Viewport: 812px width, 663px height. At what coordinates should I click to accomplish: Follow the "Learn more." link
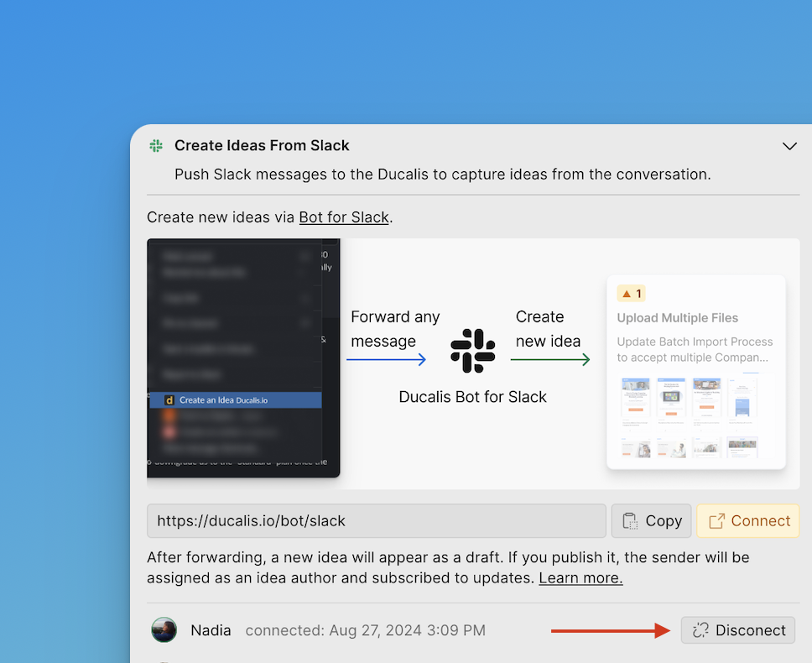[580, 578]
